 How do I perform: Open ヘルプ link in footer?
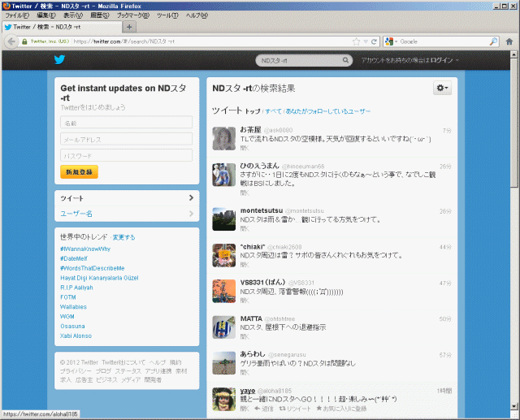pos(157,362)
